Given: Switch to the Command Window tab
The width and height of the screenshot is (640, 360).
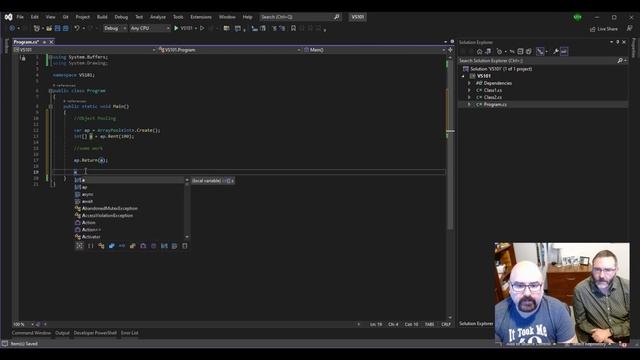Looking at the screenshot, I should click(x=31, y=333).
